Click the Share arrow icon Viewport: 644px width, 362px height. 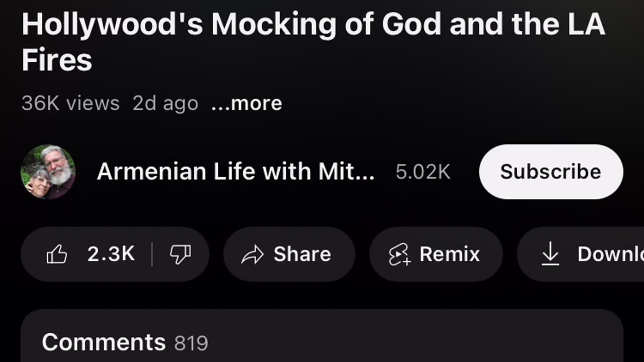(x=253, y=255)
